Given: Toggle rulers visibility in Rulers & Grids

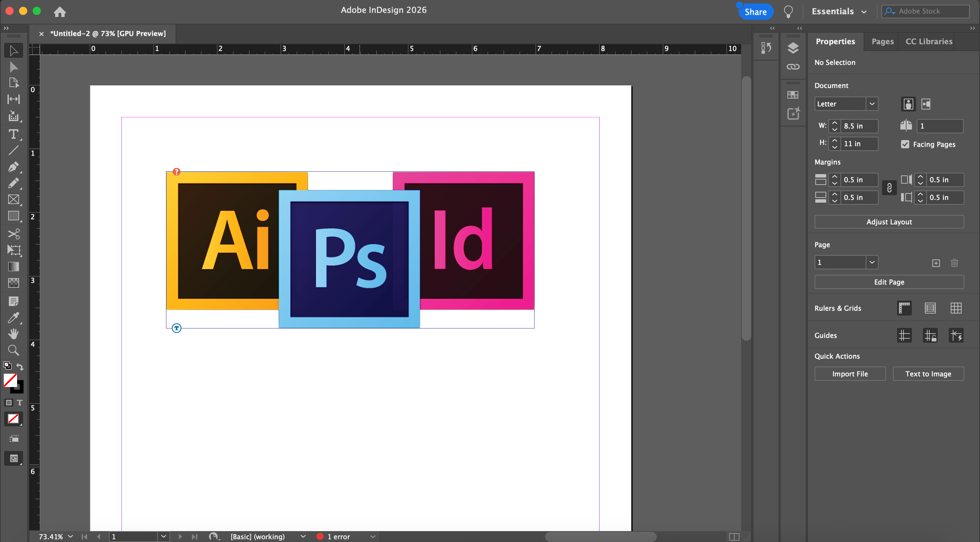Looking at the screenshot, I should pos(904,308).
